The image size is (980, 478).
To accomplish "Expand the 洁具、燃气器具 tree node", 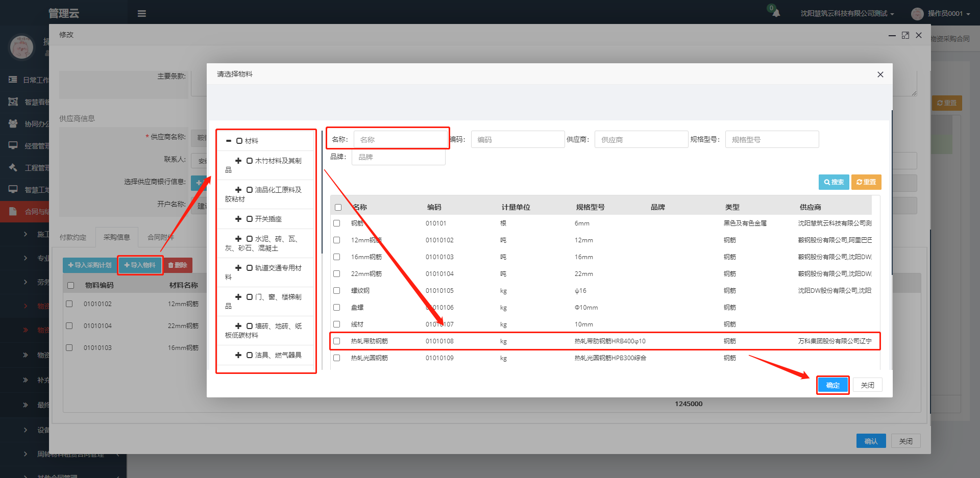I will (238, 355).
